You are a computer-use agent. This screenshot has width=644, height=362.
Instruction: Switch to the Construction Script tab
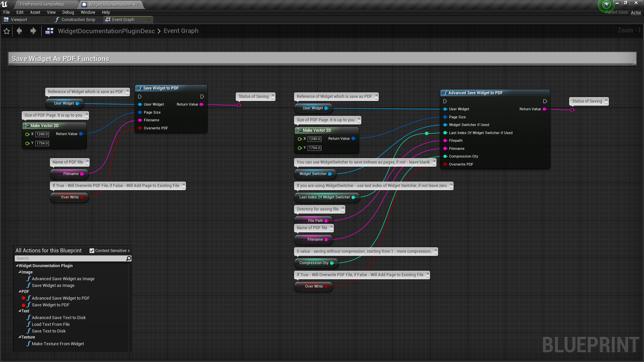point(78,20)
